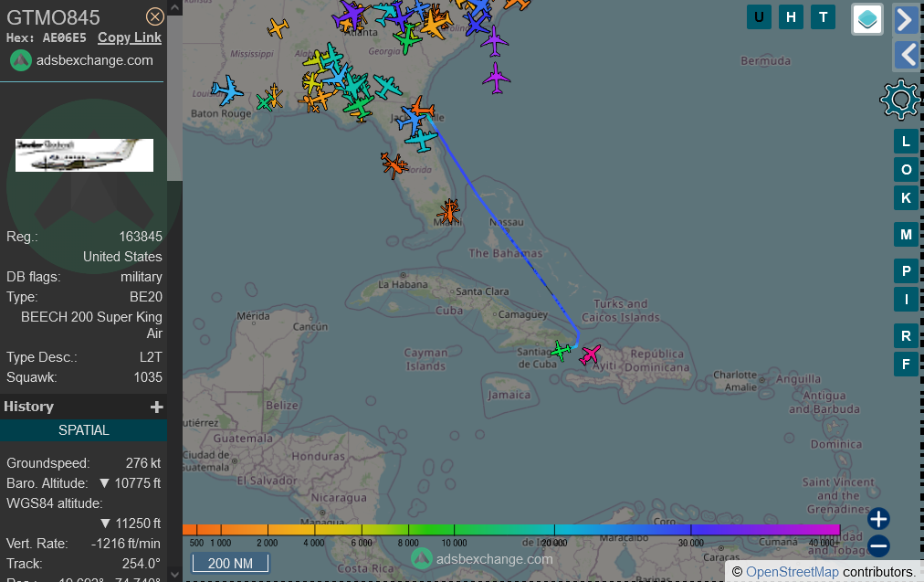The height and width of the screenshot is (582, 924).
Task: Open the OpenStreetMap attribution link
Action: (792, 572)
